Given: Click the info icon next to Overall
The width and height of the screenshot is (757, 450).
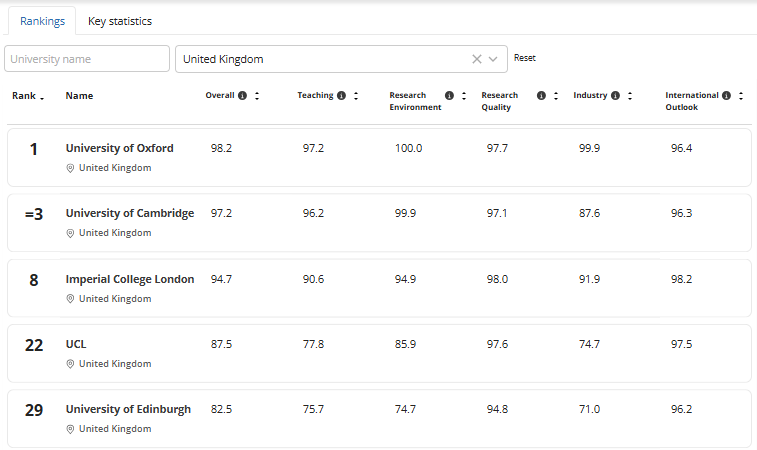Looking at the screenshot, I should pos(243,96).
